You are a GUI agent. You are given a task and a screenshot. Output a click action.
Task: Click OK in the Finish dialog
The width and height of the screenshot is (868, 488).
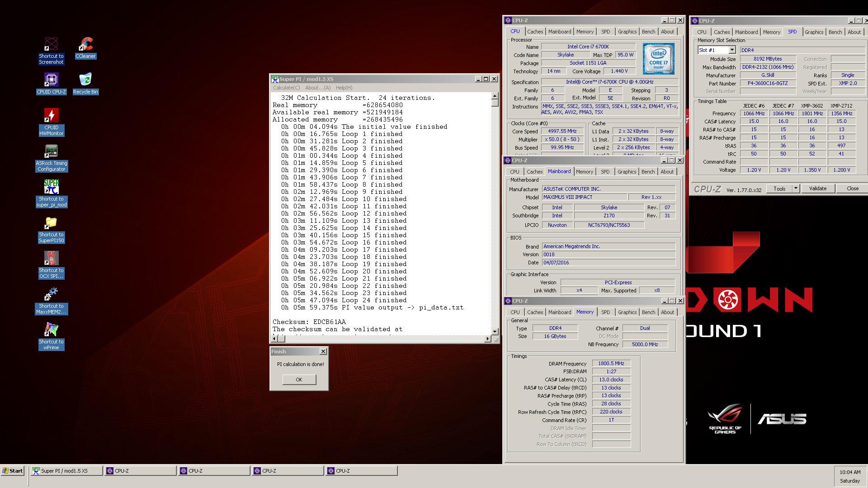(299, 380)
